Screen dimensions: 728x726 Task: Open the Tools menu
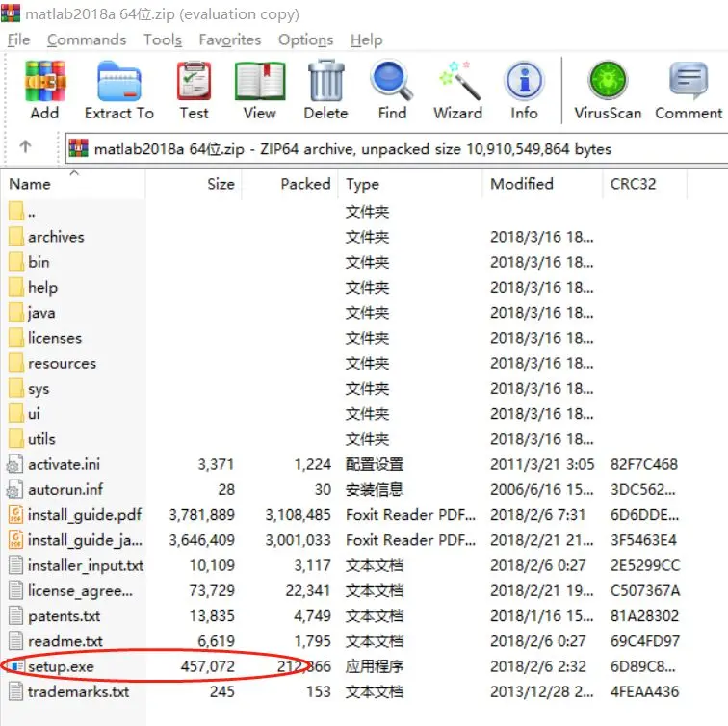pyautogui.click(x=163, y=39)
